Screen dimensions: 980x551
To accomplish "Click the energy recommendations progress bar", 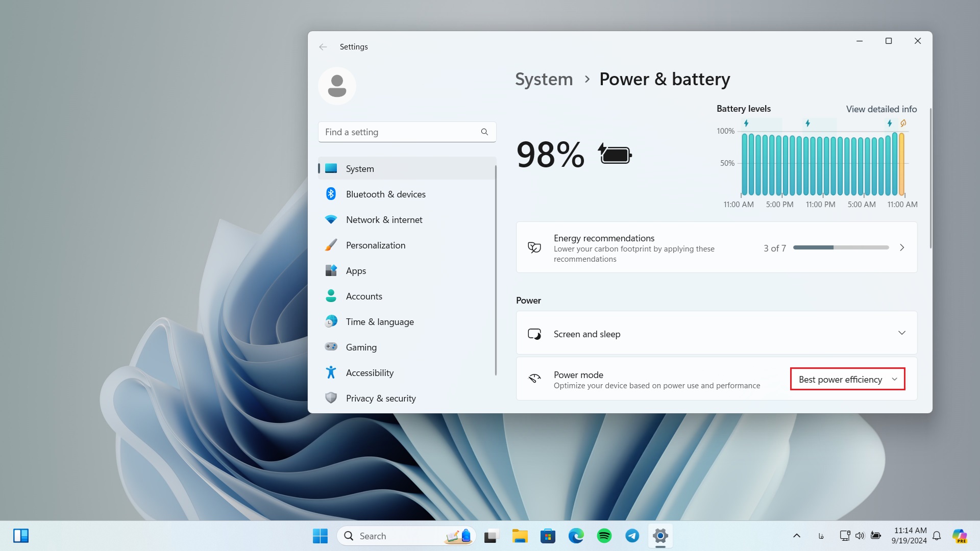I will pyautogui.click(x=841, y=248).
